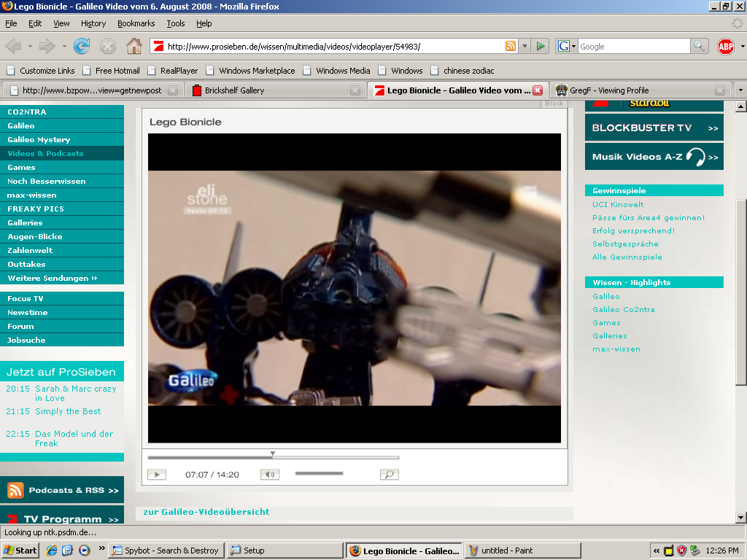
Task: Launch Internet Explorer from quick launch
Action: (52, 551)
